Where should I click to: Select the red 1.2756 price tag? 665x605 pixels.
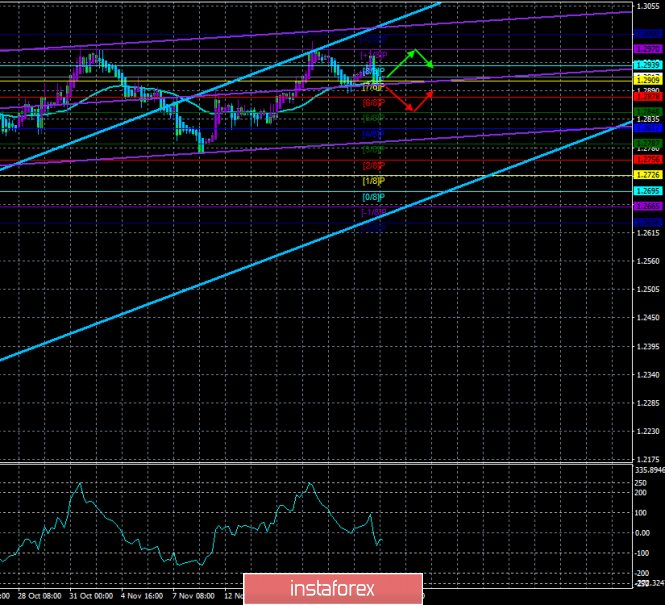pos(647,159)
